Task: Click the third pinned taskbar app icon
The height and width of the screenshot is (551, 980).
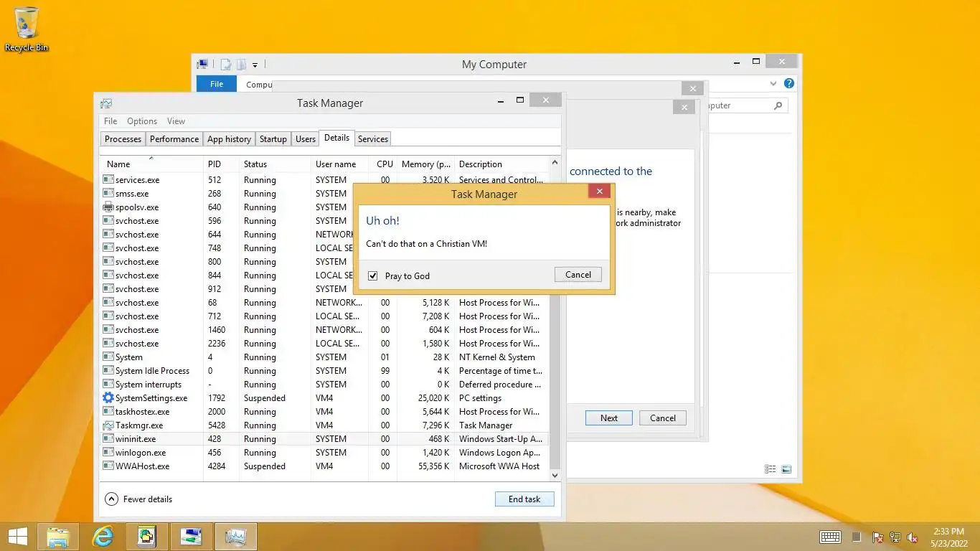Action: pos(147,537)
